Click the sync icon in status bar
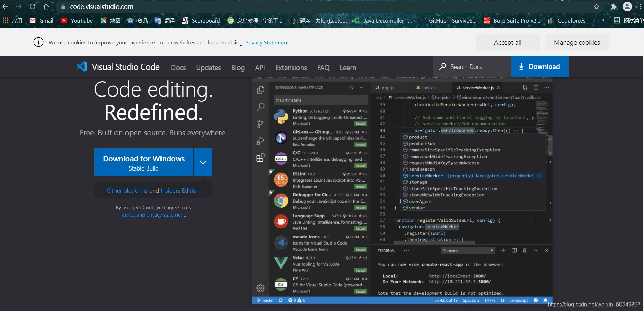Screen dimensions: 644x311 point(281,300)
